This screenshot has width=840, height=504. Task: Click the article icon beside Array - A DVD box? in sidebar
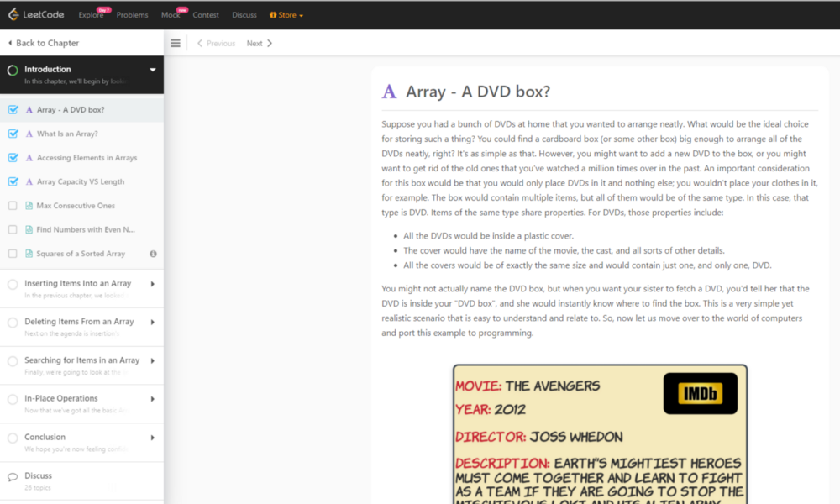tap(29, 110)
